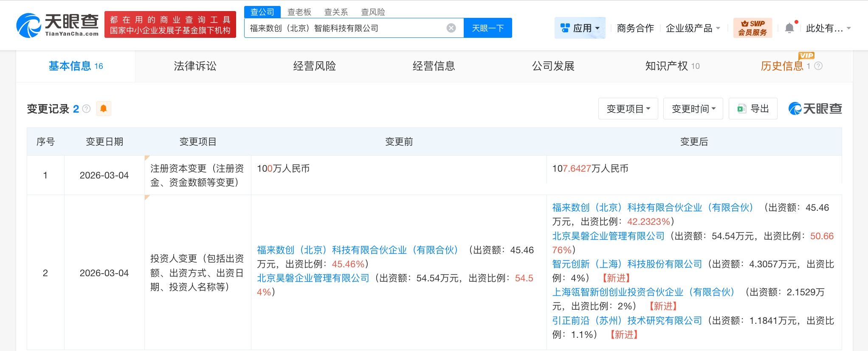Image resolution: width=868 pixels, height=351 pixels.
Task: Open the 此处有… account dropdown
Action: click(x=829, y=28)
